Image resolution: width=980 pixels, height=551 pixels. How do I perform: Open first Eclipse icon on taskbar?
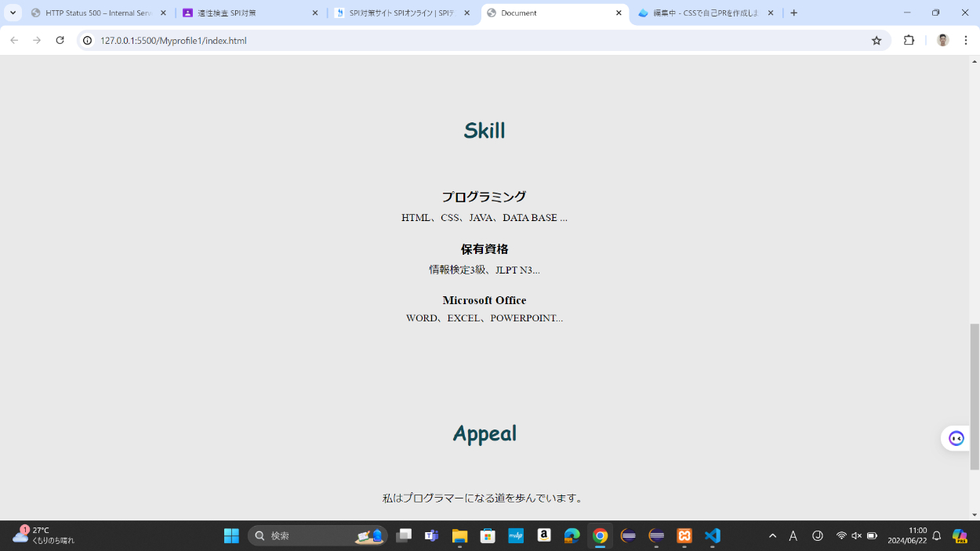[x=628, y=536]
